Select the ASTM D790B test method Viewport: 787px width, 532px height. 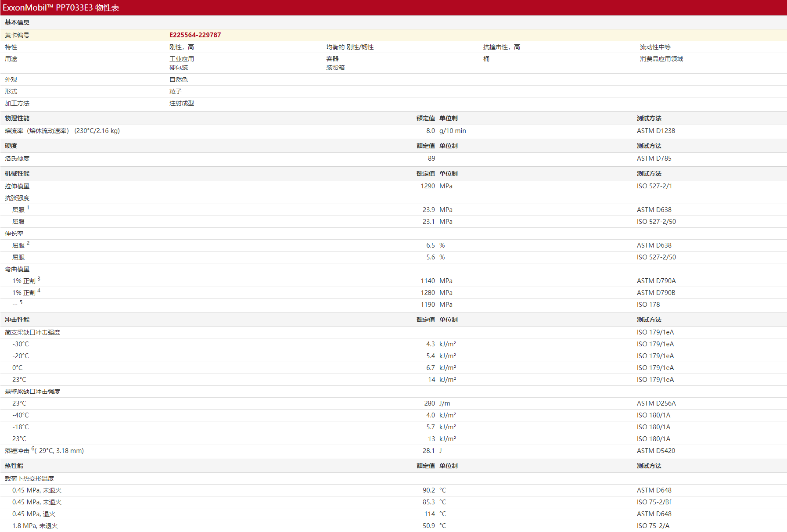(x=656, y=293)
